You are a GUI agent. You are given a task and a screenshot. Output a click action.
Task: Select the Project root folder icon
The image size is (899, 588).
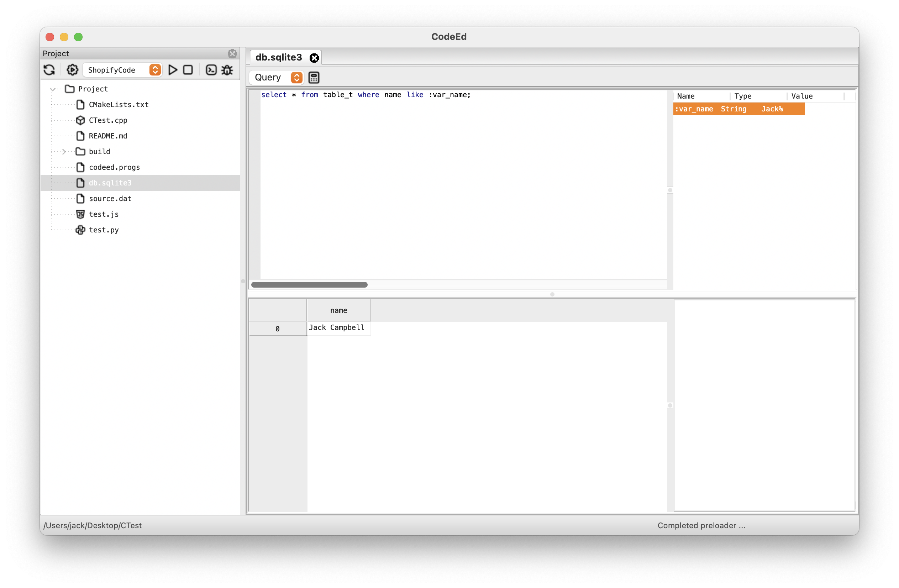(x=70, y=89)
